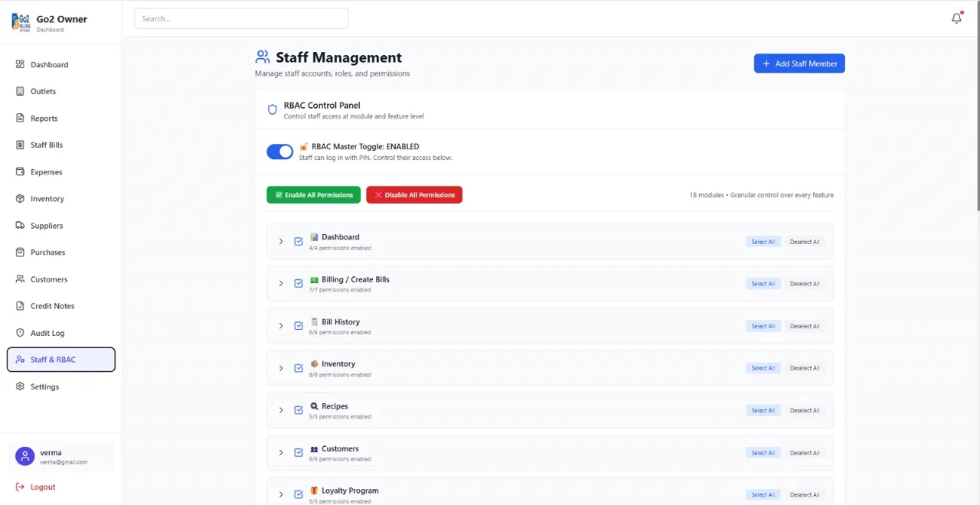Viewport: 980px width, 505px height.
Task: Click the Staff Management heading users icon
Action: pos(263,57)
